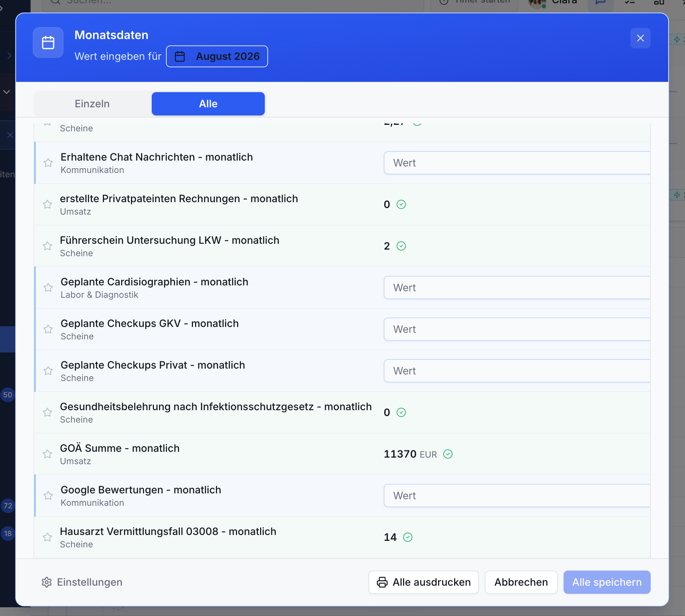The height and width of the screenshot is (616, 685).
Task: Toggle star for Google Bewertungen
Action: [x=48, y=496]
